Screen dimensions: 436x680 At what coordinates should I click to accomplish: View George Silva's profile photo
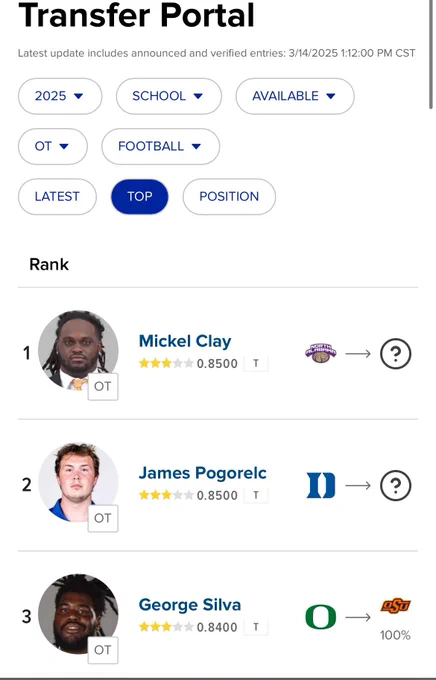tap(78, 614)
